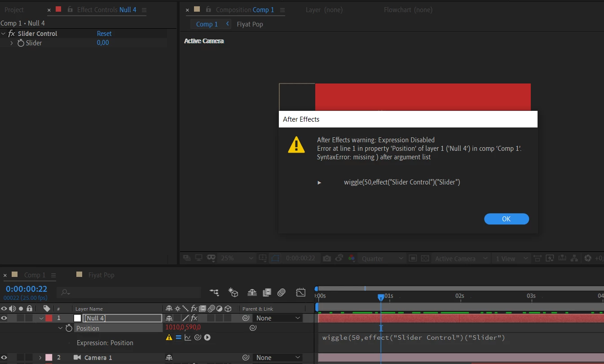Image resolution: width=604 pixels, height=364 pixels.
Task: Select the Fiyat Pop viewer breadcrumb
Action: click(x=250, y=24)
